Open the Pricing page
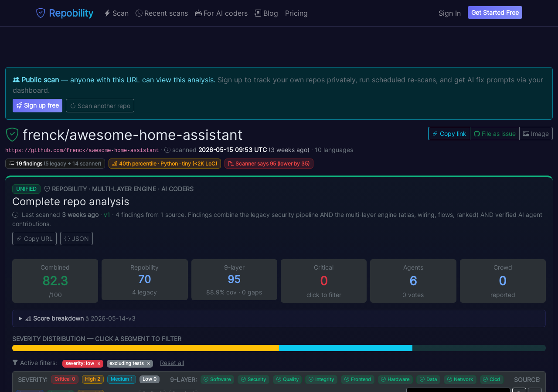558x392 pixels. coord(296,13)
